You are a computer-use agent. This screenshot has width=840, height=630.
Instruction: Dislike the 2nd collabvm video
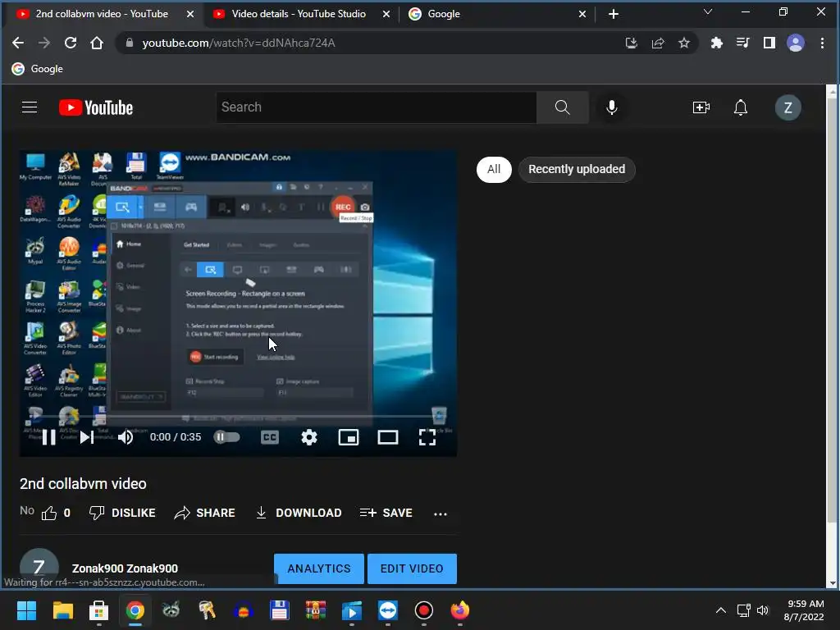pyautogui.click(x=122, y=513)
